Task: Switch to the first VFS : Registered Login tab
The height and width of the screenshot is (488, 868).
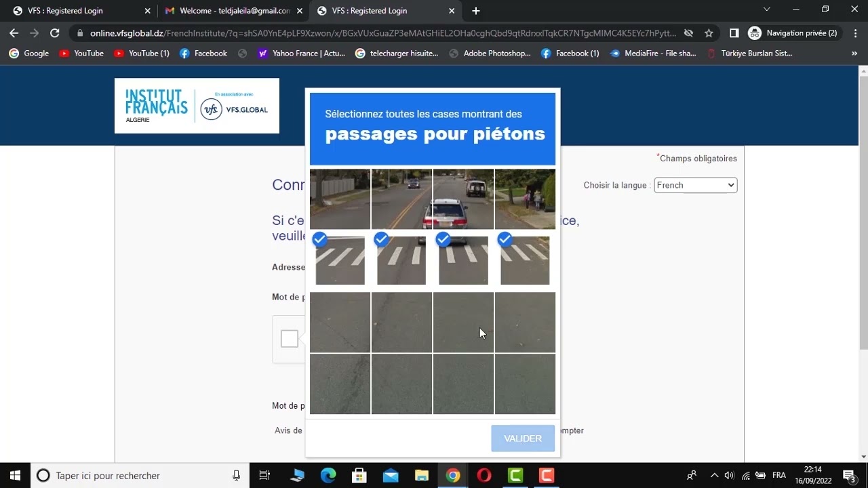Action: tap(80, 11)
